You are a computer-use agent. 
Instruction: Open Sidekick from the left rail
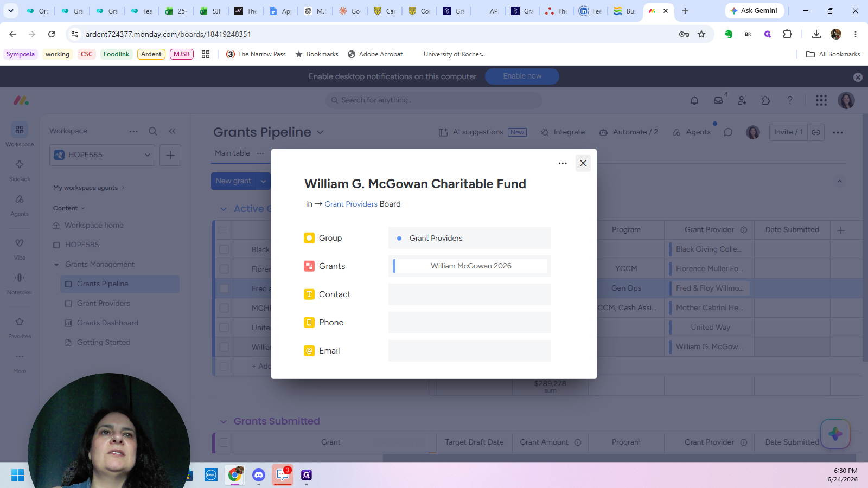tap(20, 170)
